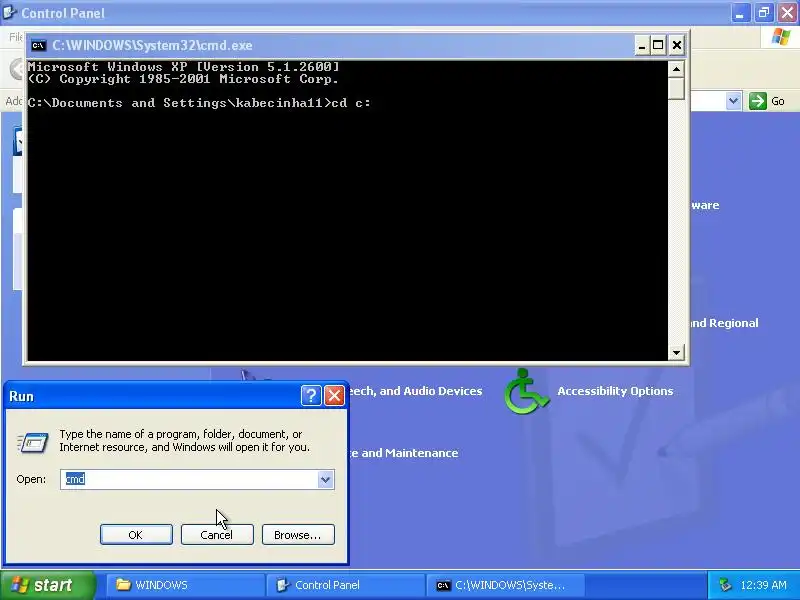Viewport: 800px width, 600px height.
Task: Click the 12:39 AM taskbar clock
Action: [x=763, y=585]
